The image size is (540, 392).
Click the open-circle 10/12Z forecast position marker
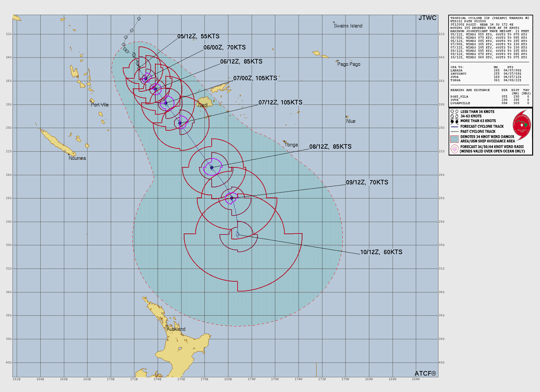pos(238,235)
